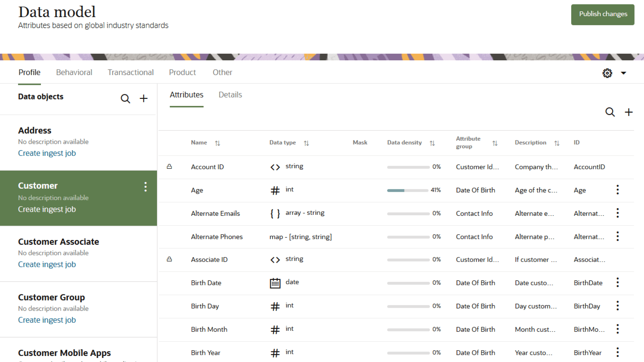Click the string type icon for Account ID

tap(275, 167)
